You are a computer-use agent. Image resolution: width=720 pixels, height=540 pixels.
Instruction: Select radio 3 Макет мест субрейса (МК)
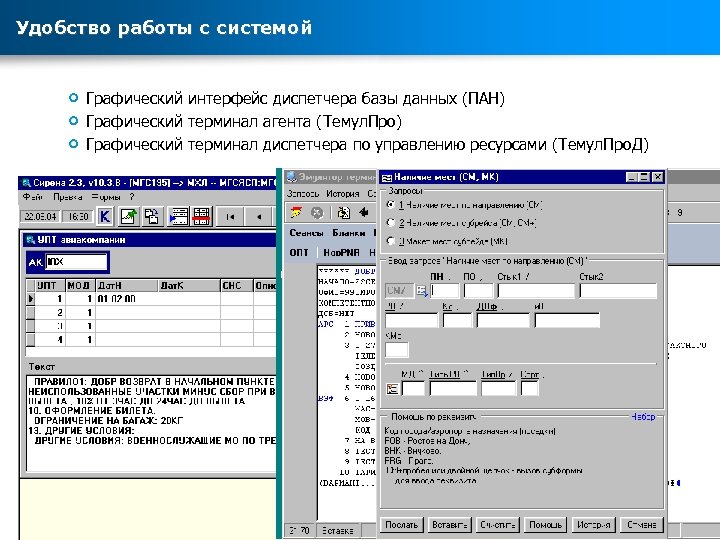click(391, 241)
